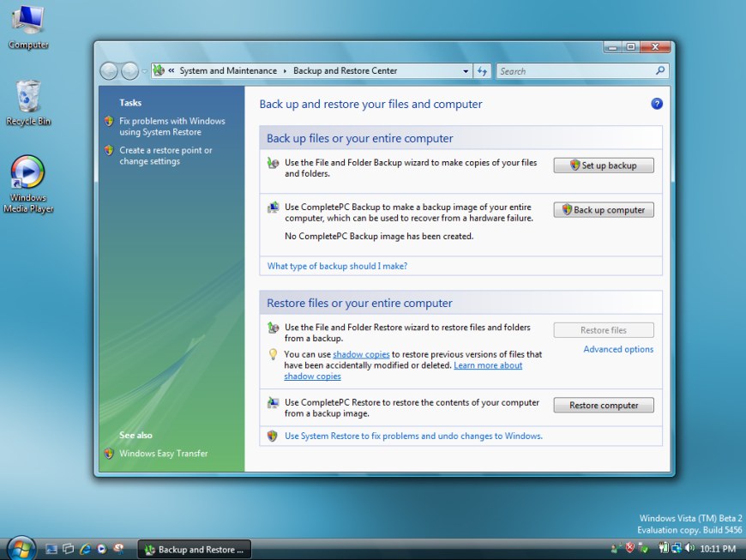The height and width of the screenshot is (560, 746).
Task: Open the Recycle Bin desktop icon
Action: click(28, 102)
